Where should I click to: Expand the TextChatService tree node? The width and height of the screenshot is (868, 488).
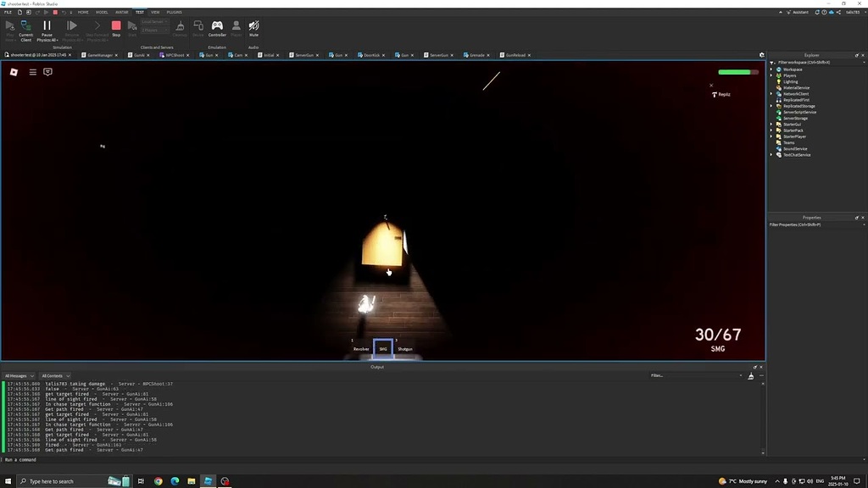pyautogui.click(x=771, y=155)
